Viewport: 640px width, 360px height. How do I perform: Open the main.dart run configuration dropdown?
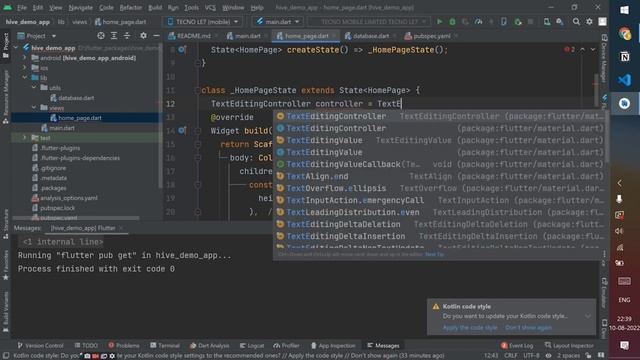click(277, 22)
